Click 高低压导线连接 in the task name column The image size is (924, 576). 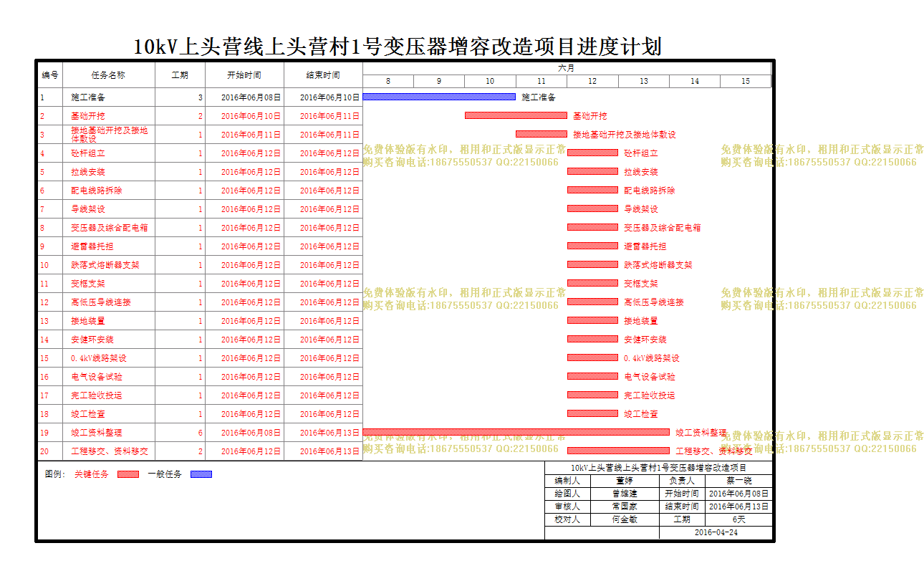pos(101,302)
